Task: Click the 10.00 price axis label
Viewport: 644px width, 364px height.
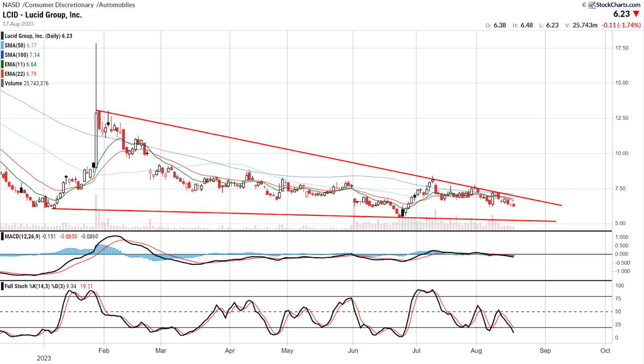Action: pos(621,153)
